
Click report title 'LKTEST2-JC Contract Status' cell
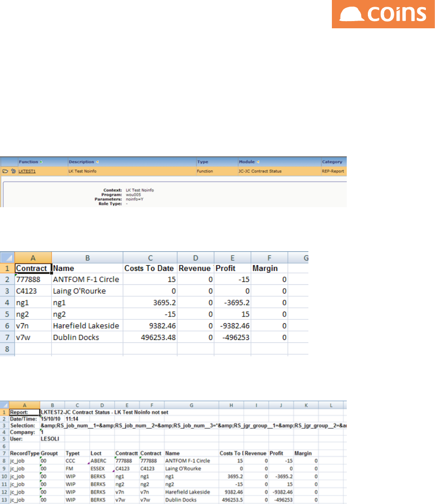tap(105, 412)
